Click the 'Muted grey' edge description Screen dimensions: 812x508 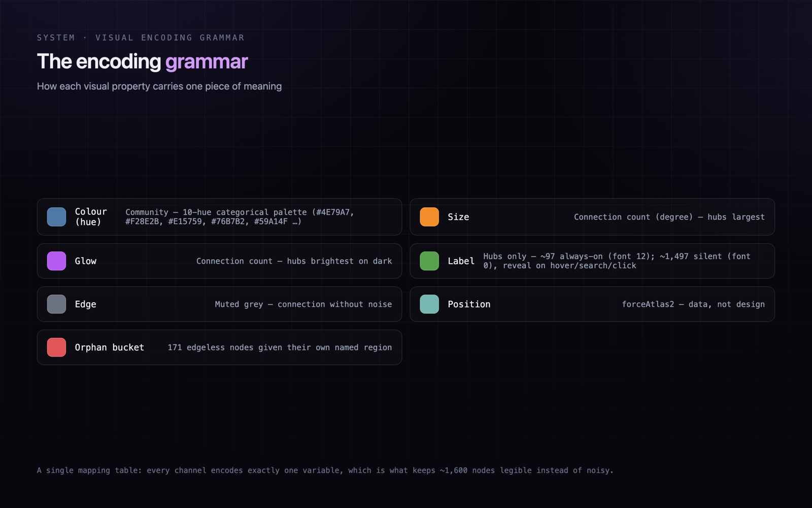point(303,304)
